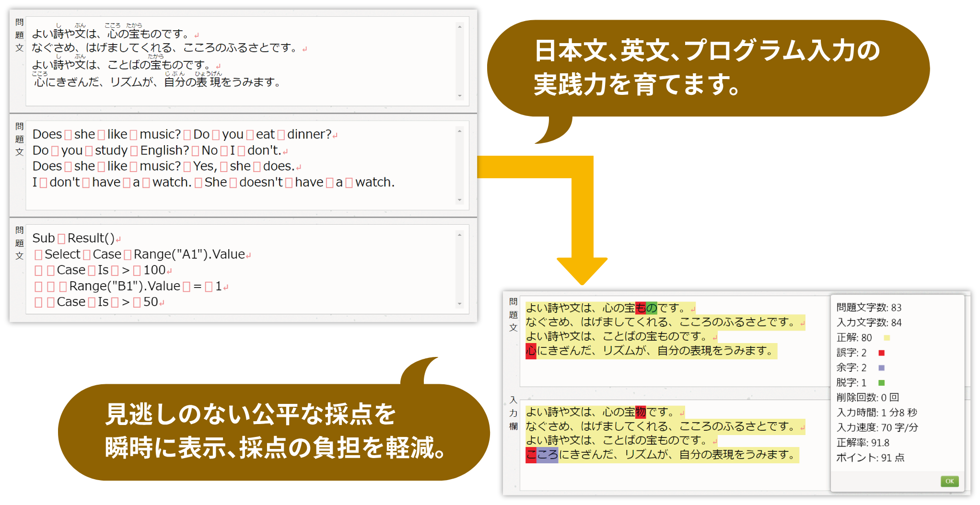Click the green 脱字 color swatch
This screenshot has width=980, height=505.
pos(881,383)
